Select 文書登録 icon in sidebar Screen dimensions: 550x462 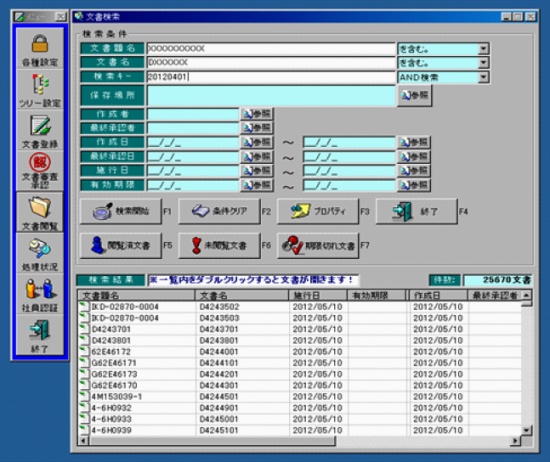(40, 131)
